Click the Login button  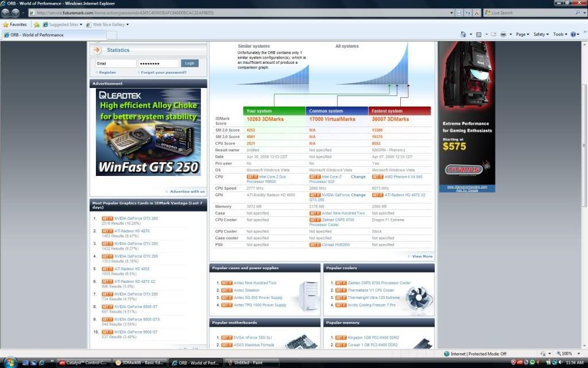pos(189,63)
